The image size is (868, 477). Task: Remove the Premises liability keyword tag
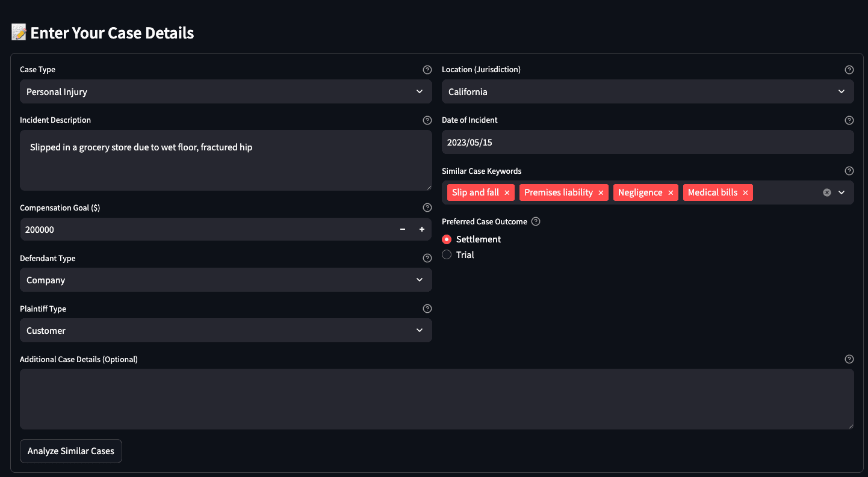coord(601,192)
